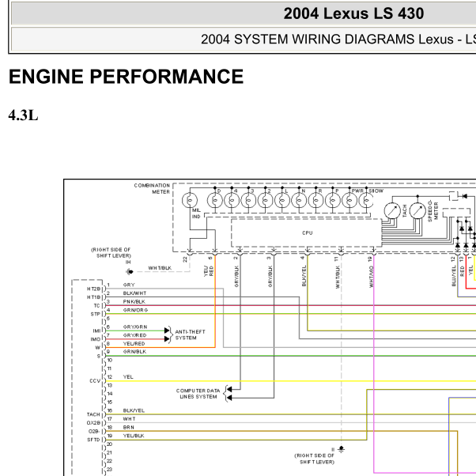Select the "STP" terminal name
Image resolution: width=476 pixels, height=476 pixels.
pos(95,314)
